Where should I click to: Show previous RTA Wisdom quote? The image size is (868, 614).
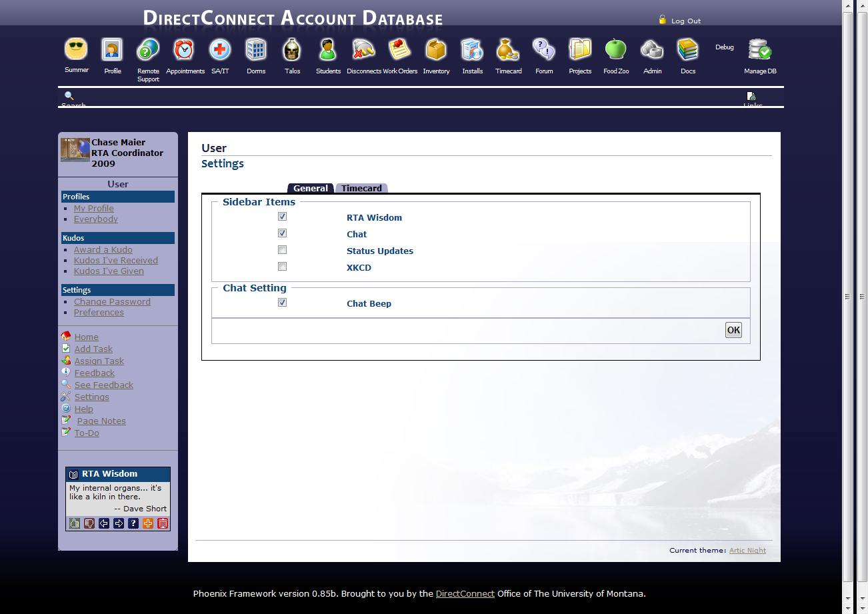[104, 523]
